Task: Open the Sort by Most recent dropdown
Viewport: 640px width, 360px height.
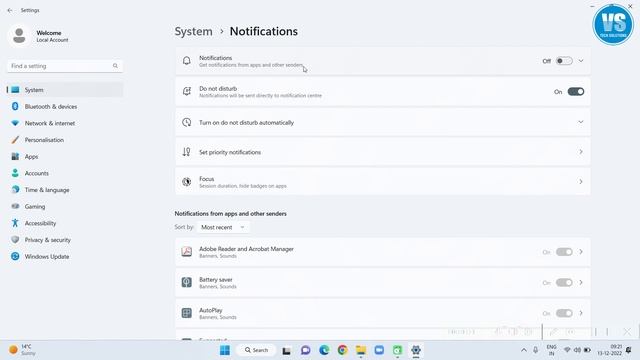Action: [x=223, y=227]
